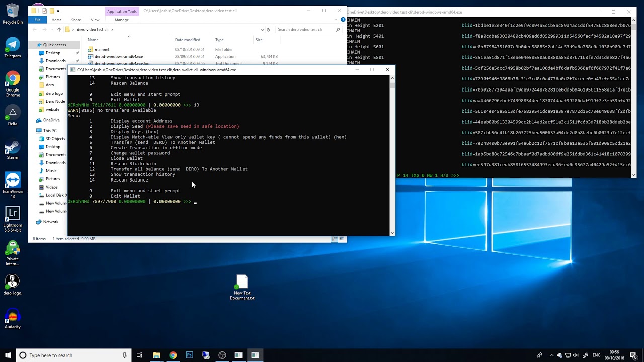The height and width of the screenshot is (362, 644).
Task: Click the Cortana microphone icon
Action: 125,355
